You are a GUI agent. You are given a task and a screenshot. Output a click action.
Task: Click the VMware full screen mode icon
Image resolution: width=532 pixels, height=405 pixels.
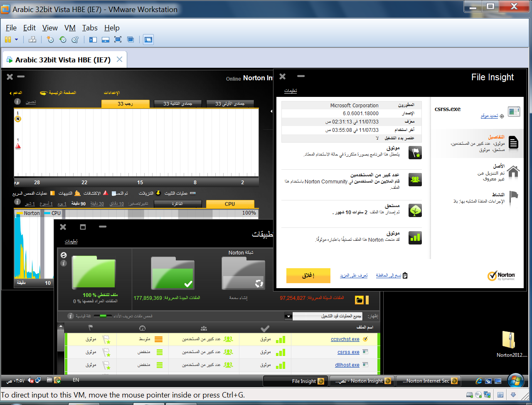pyautogui.click(x=118, y=40)
